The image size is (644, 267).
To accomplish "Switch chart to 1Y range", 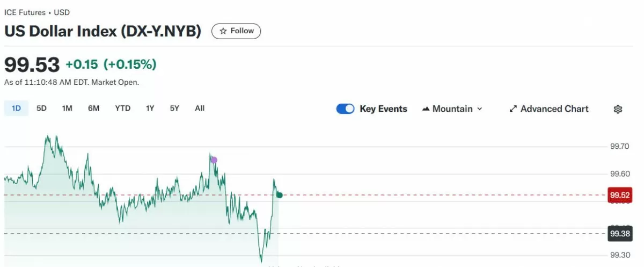I will [150, 109].
